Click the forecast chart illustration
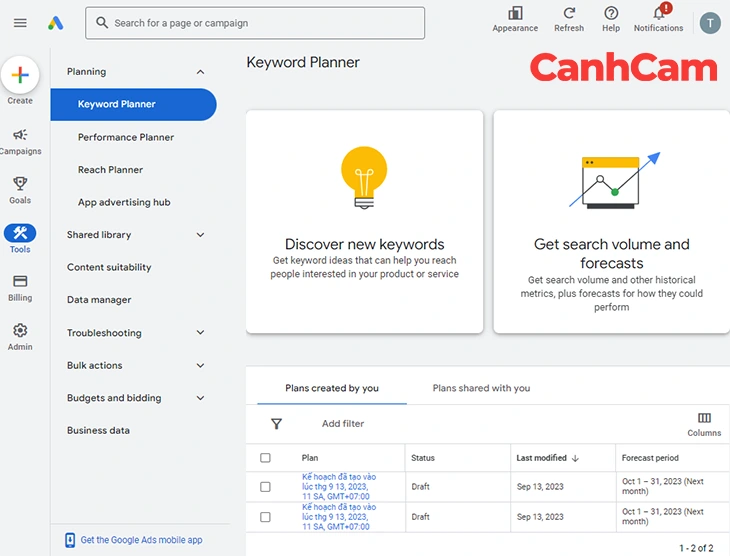This screenshot has width=730, height=556. click(615, 181)
